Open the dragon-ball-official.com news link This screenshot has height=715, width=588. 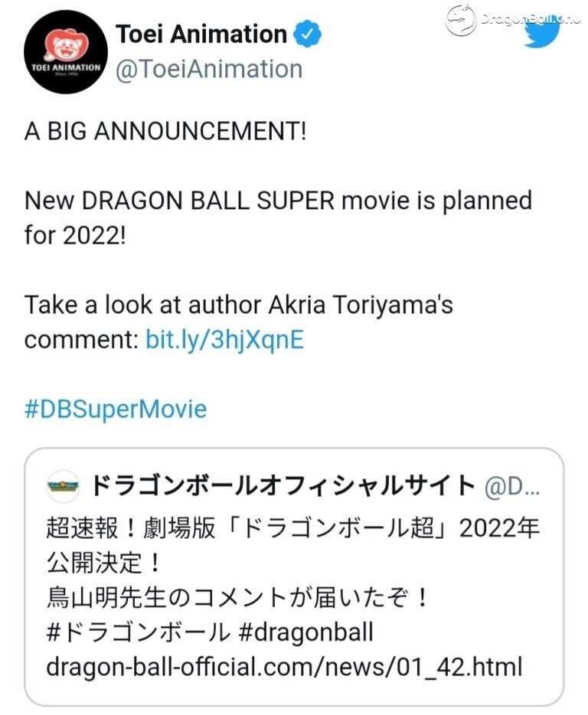(284, 667)
